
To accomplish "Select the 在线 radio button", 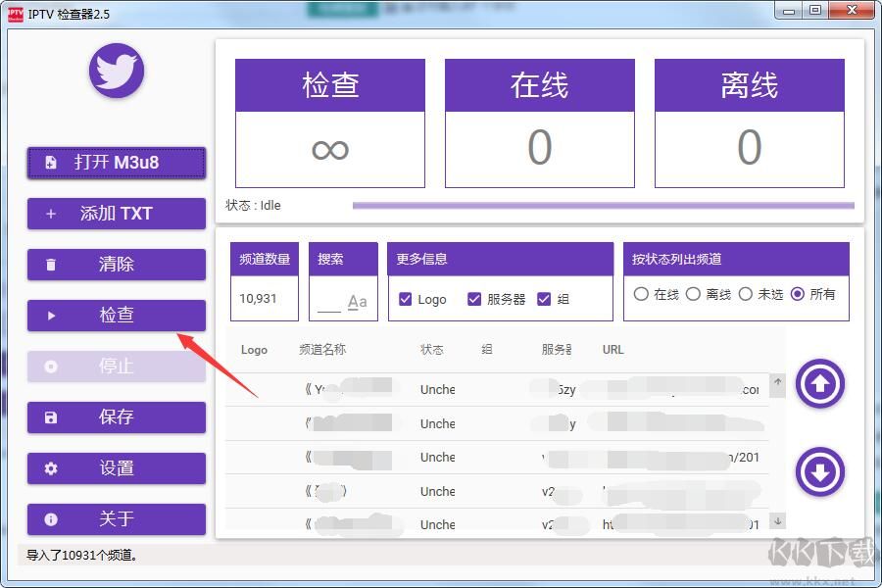I will [x=641, y=291].
